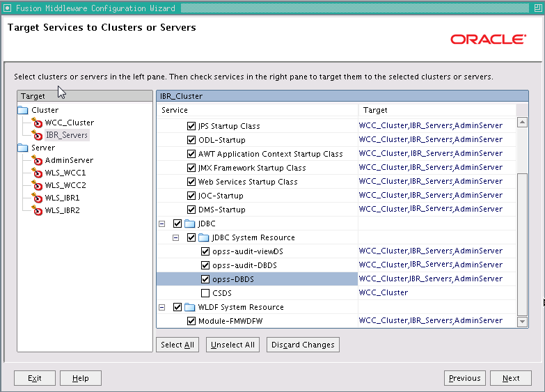Toggle the opss-DBDS checkbox
The width and height of the screenshot is (545, 392).
point(205,279)
